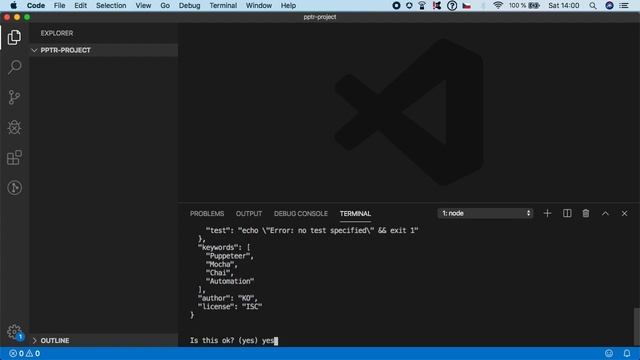
Task: Open Wi-Fi status in menu bar
Action: point(498,6)
